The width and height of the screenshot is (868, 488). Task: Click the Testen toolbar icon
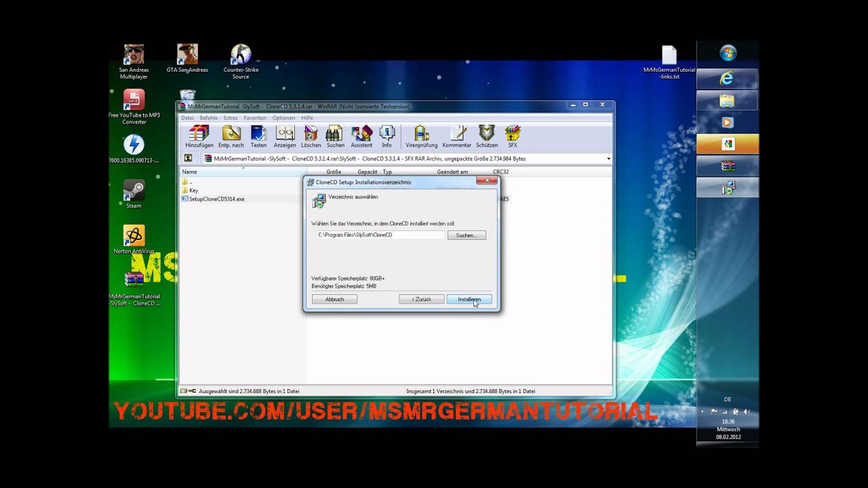click(258, 136)
